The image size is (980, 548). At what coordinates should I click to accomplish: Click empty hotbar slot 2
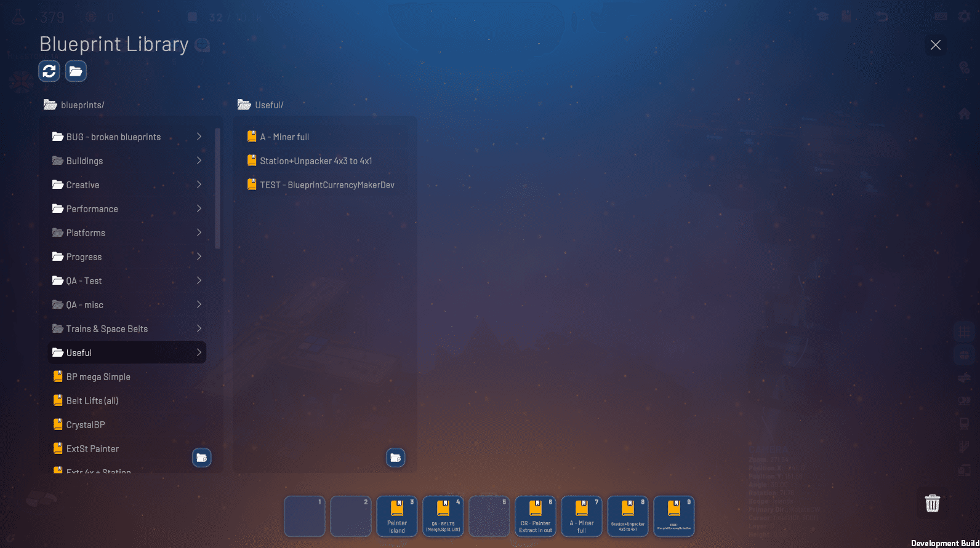[351, 516]
